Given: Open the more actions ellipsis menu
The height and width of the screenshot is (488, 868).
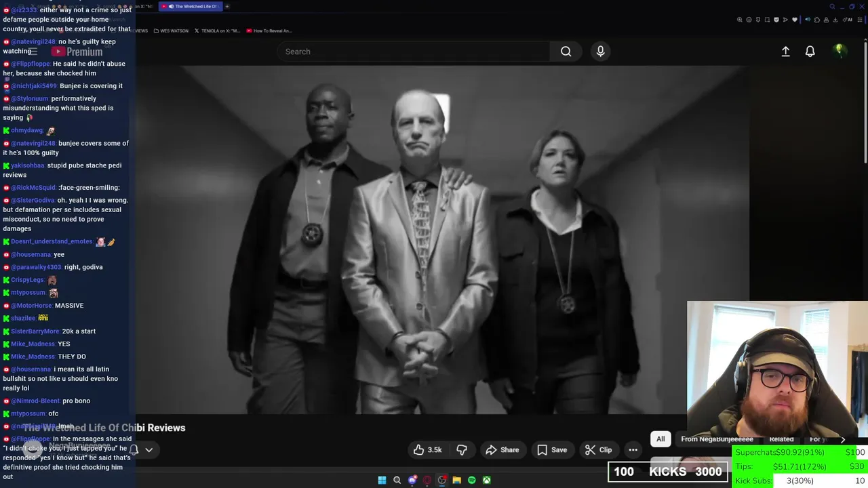Looking at the screenshot, I should [x=633, y=450].
